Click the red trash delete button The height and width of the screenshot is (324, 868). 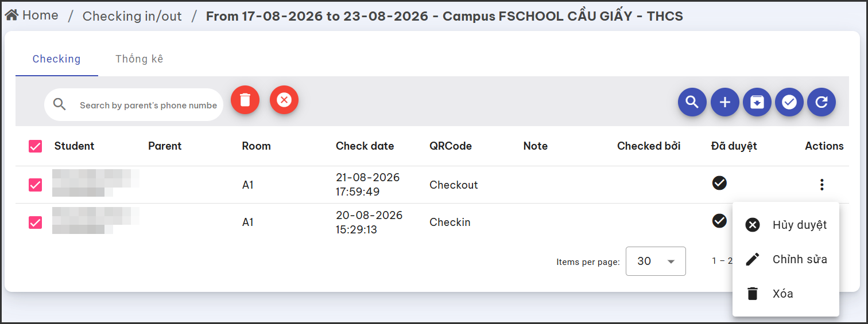coord(245,100)
